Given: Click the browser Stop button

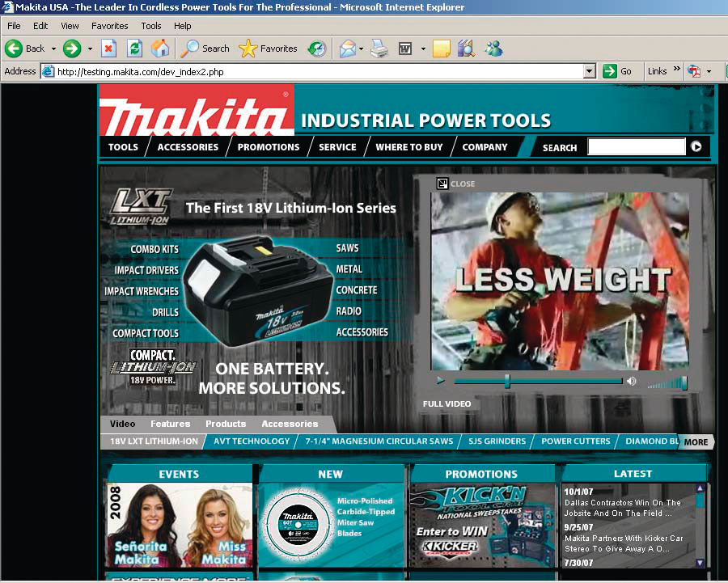Looking at the screenshot, I should point(108,49).
